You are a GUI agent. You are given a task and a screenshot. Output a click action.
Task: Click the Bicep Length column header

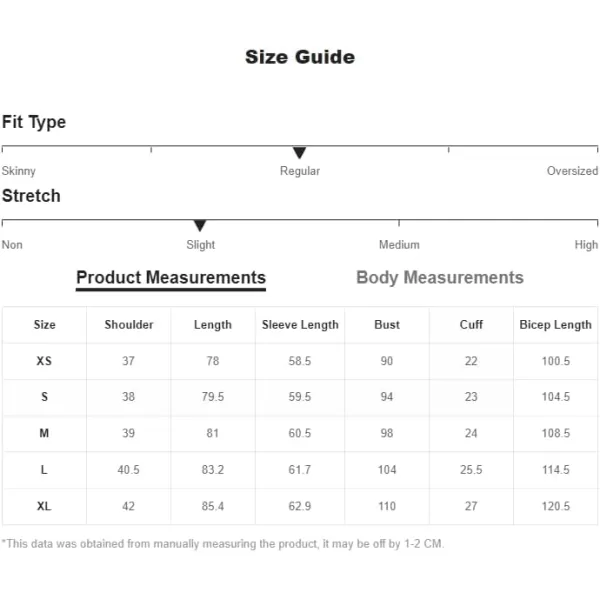click(x=556, y=325)
